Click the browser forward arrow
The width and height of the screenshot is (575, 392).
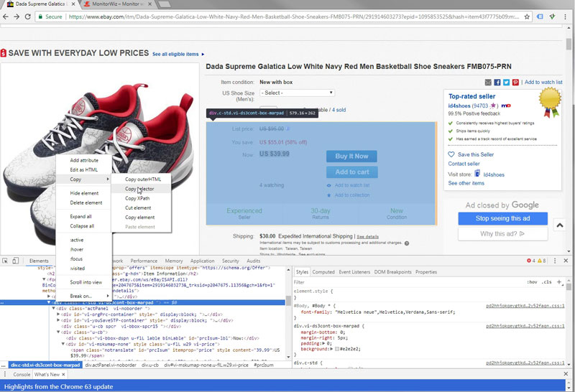coord(17,17)
